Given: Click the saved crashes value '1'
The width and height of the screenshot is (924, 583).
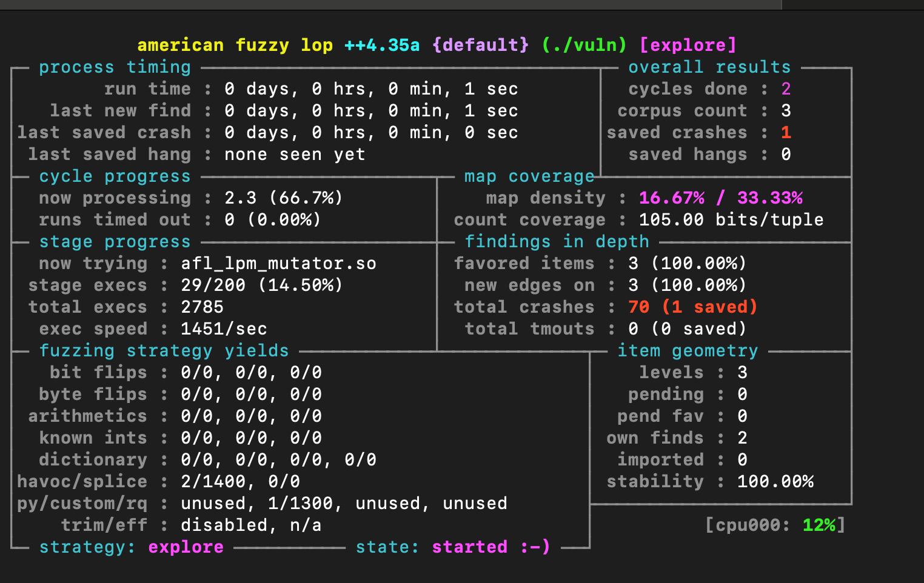Looking at the screenshot, I should coord(786,133).
